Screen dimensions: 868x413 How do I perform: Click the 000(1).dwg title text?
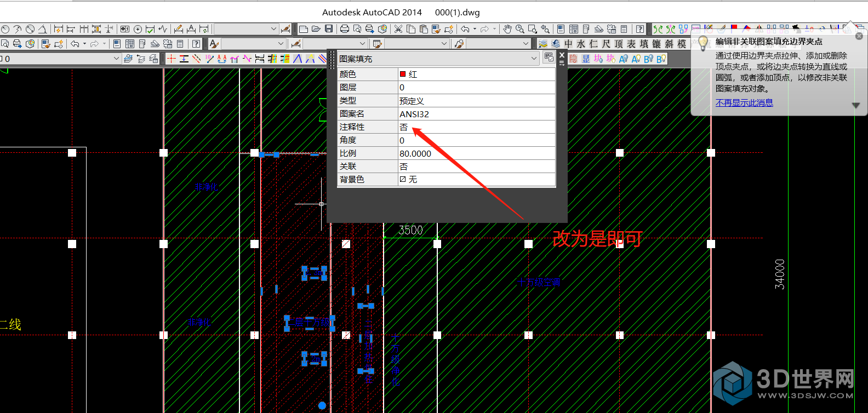[458, 12]
